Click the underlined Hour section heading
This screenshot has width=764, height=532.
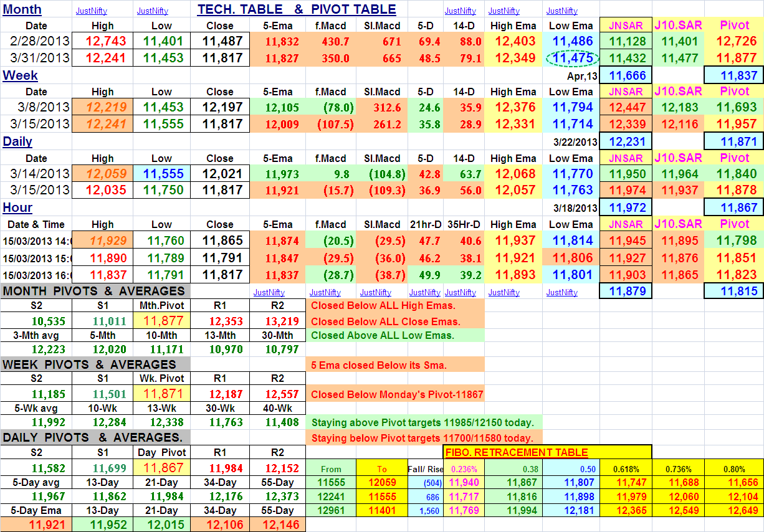(17, 207)
